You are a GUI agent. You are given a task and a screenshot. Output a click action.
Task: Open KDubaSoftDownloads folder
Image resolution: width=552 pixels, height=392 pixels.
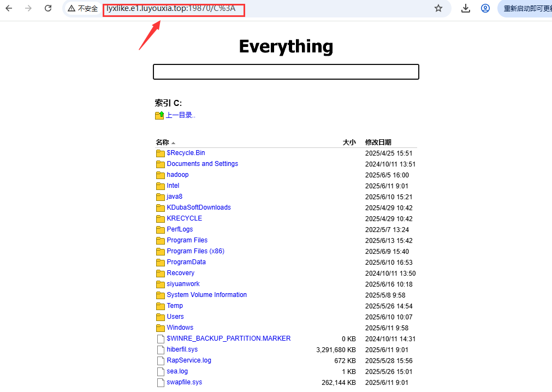point(199,207)
